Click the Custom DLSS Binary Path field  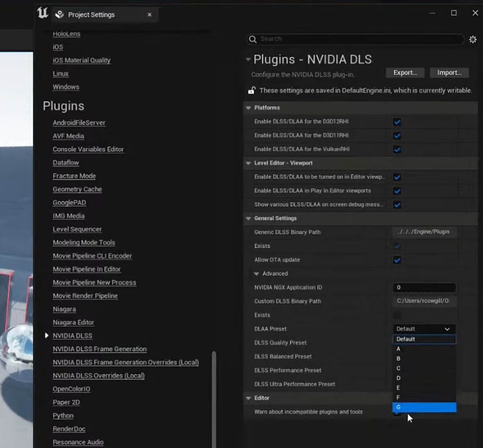[424, 301]
